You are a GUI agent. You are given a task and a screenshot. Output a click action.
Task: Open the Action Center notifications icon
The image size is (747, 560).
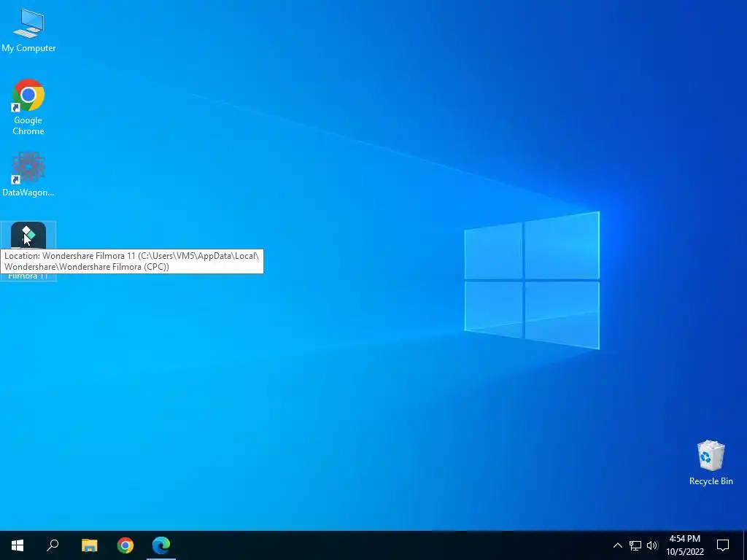click(723, 545)
